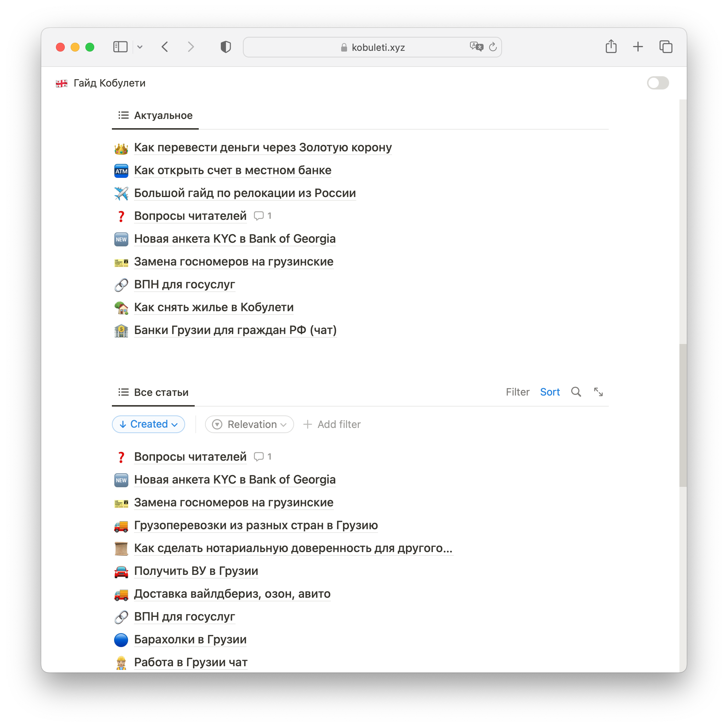The image size is (728, 727).
Task: Open the Relevation filter dropdown
Action: tap(249, 425)
